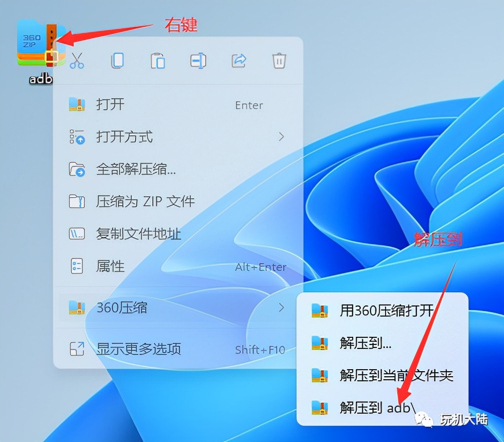Click the folder icon next to 全部解压缩
This screenshot has height=442, width=504.
(77, 169)
